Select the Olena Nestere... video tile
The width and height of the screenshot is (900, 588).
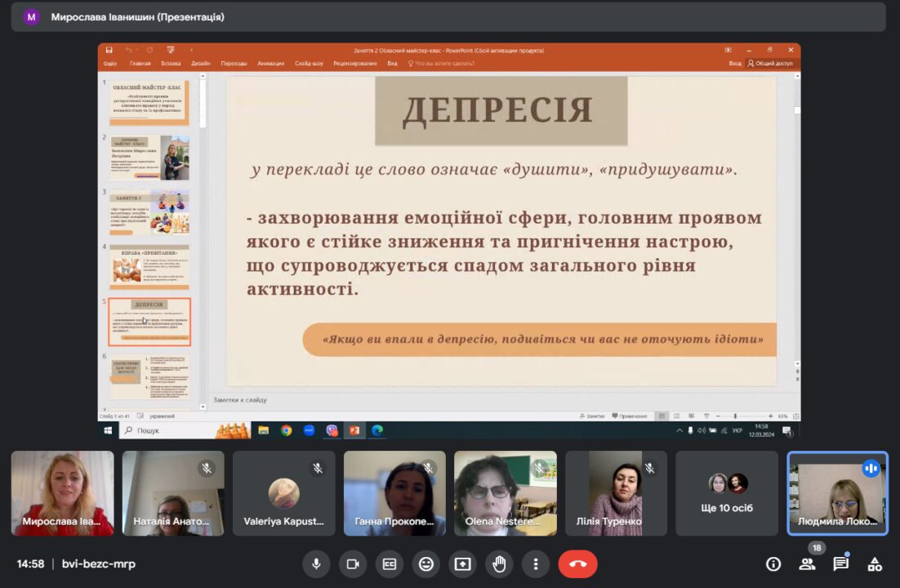point(506,493)
